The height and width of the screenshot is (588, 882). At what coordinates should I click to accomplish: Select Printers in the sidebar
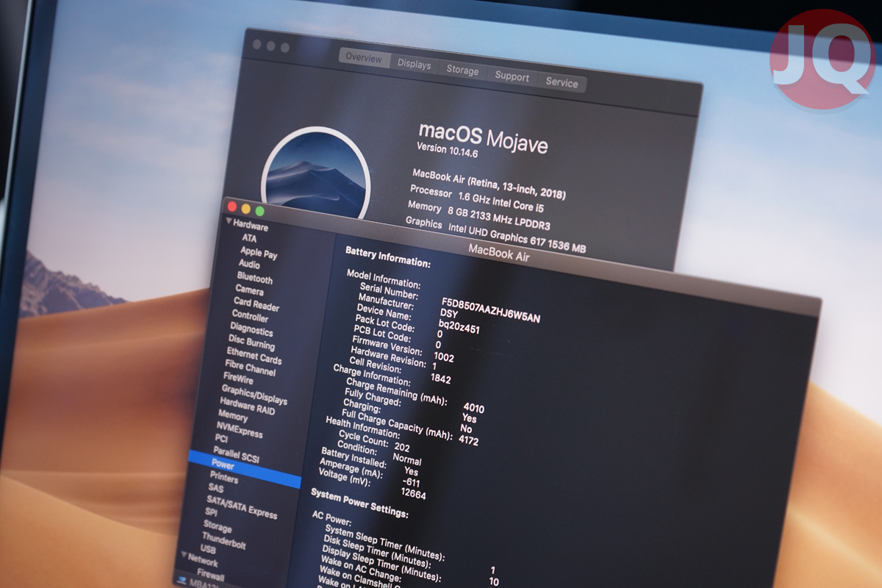coord(223,478)
